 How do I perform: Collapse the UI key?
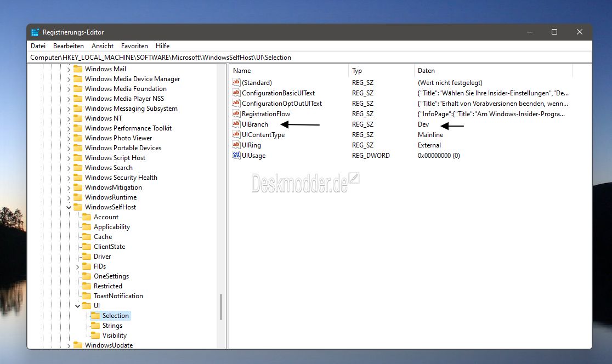[77, 306]
